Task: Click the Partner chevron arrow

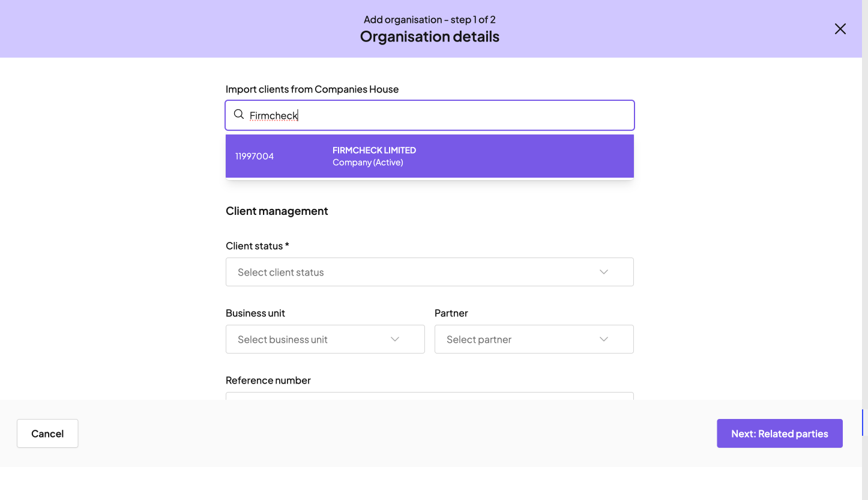Action: point(603,339)
